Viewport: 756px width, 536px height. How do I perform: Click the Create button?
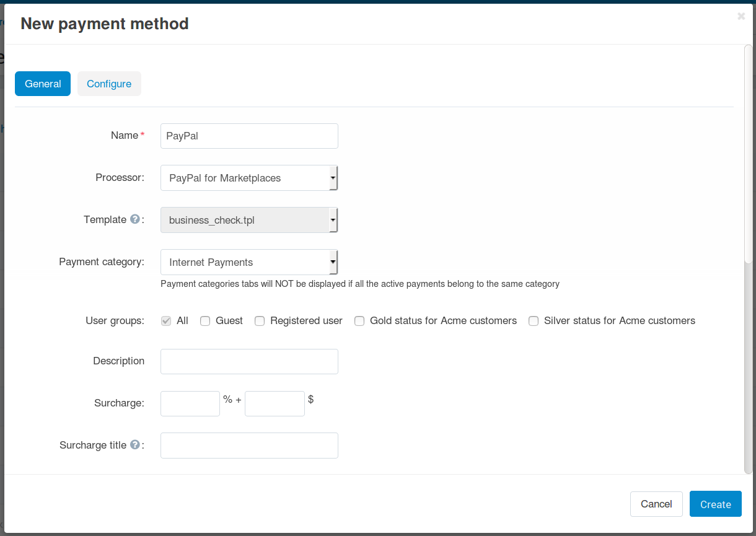[716, 504]
